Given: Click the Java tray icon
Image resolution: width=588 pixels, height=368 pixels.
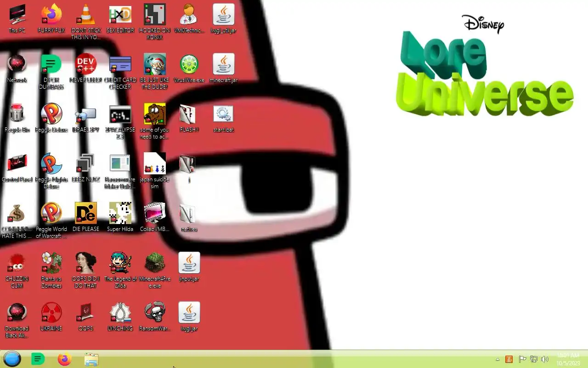Looking at the screenshot, I should point(509,359).
